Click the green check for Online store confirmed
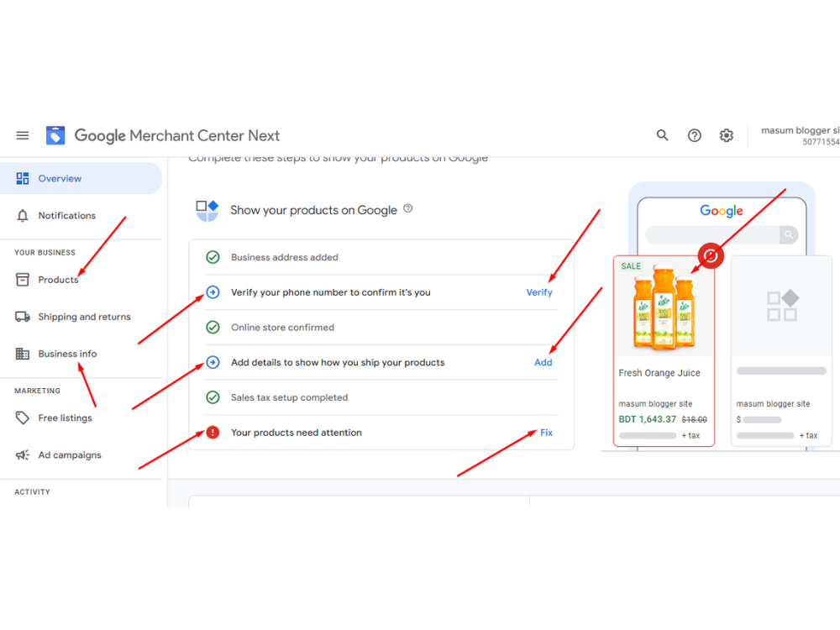 point(213,328)
